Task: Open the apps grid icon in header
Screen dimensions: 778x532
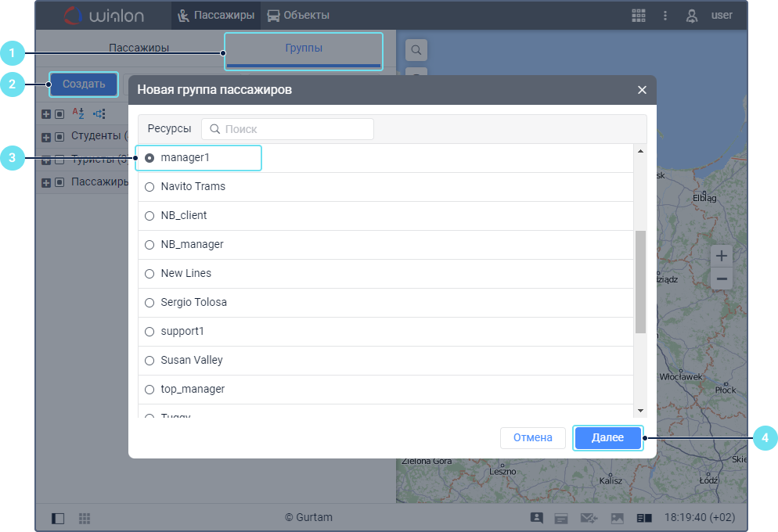Action: [639, 15]
